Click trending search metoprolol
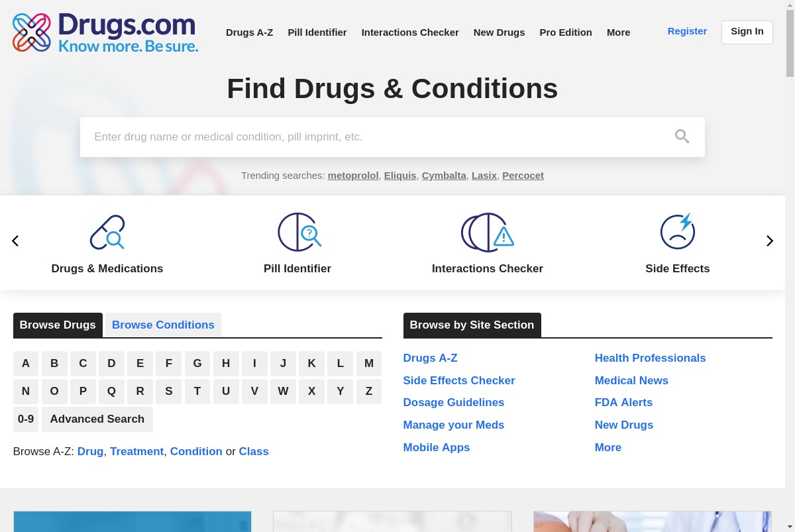Screen dimensions: 795x532 point(353,176)
